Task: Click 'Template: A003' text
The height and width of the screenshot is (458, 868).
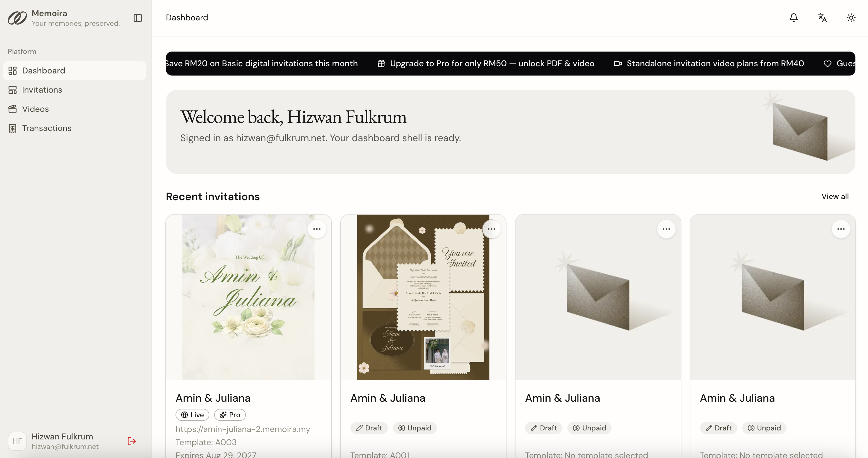Action: click(x=206, y=442)
